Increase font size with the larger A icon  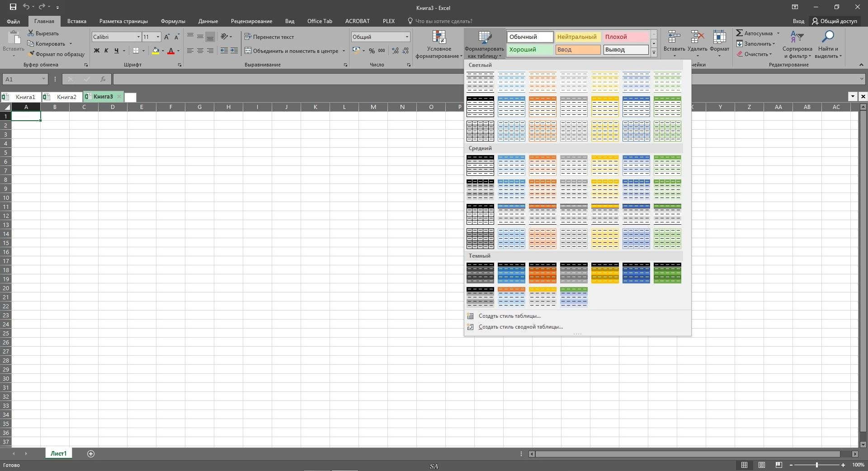click(x=167, y=37)
